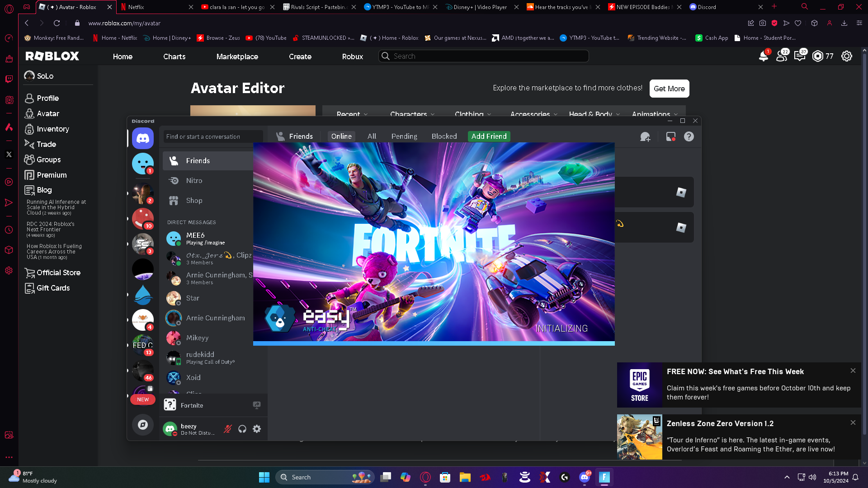The image size is (868, 488).
Task: Toggle Discord headphones deafen
Action: tap(242, 429)
